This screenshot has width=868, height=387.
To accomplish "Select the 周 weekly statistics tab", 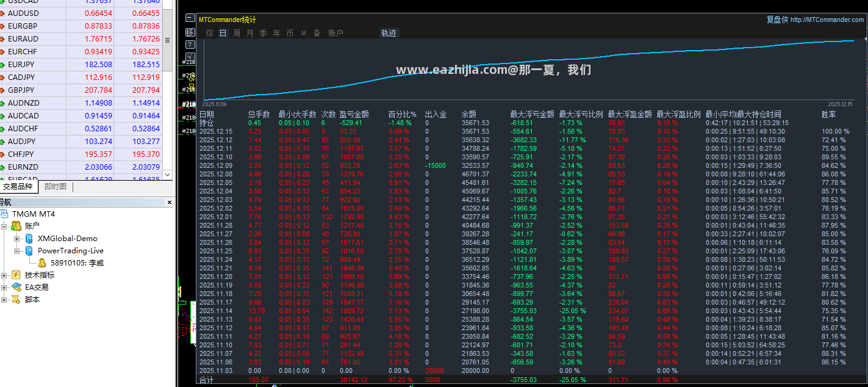I will click(237, 33).
